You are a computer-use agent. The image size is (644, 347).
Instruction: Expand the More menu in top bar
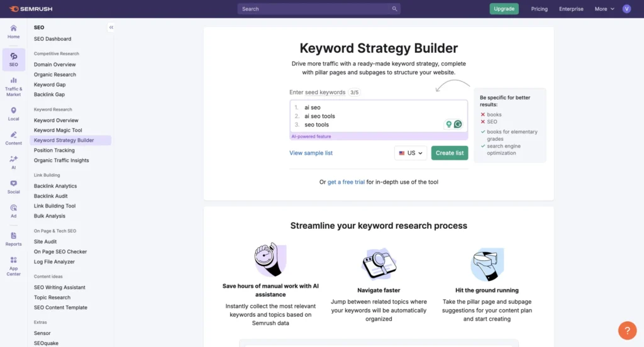click(604, 9)
